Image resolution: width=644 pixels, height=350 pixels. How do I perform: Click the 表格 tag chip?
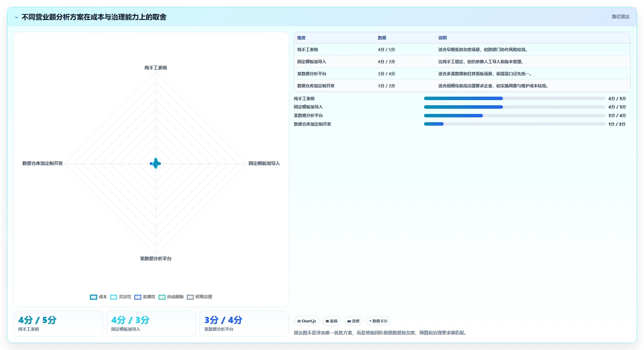pyautogui.click(x=331, y=321)
